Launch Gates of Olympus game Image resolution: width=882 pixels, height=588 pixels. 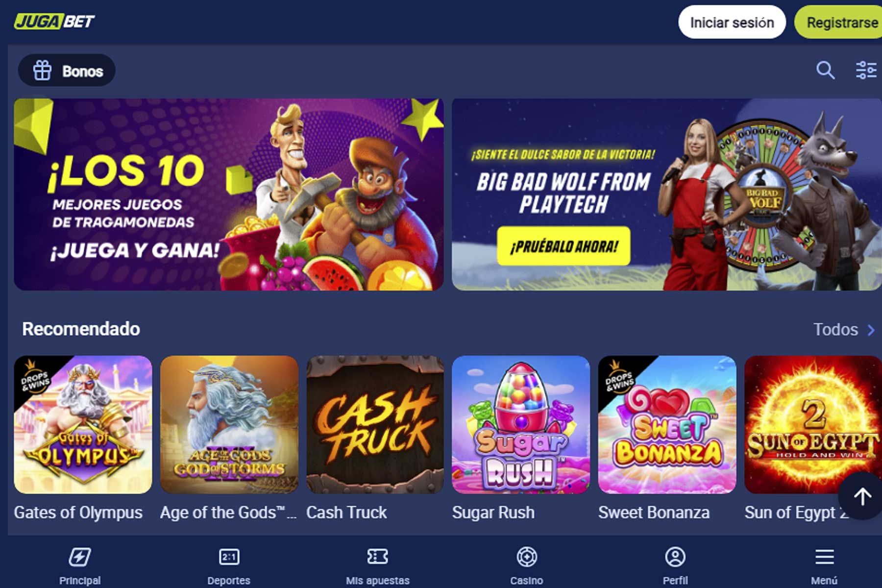pyautogui.click(x=83, y=425)
